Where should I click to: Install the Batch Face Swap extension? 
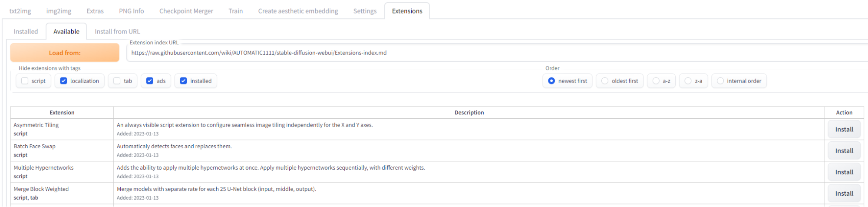tap(844, 150)
